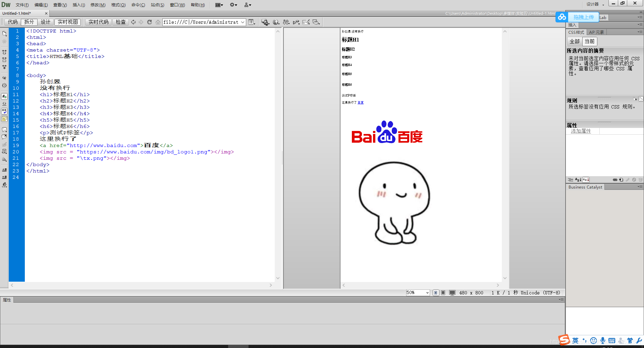Click the back navigation arrow

[x=133, y=22]
